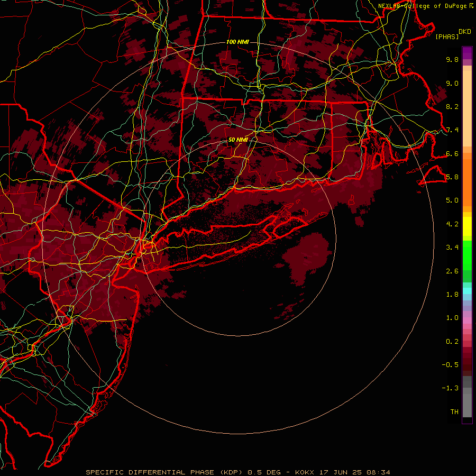Select the 4.2 legend value
This screenshot has height=476, width=476.
tap(452, 224)
